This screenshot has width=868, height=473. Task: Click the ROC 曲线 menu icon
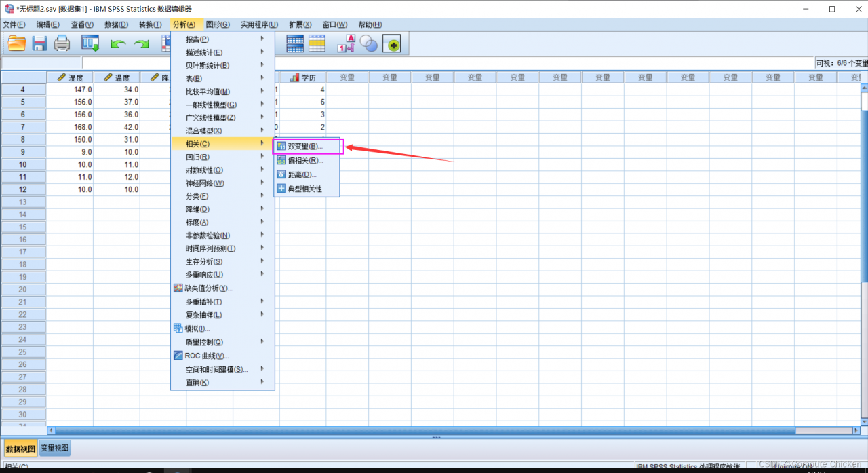tap(178, 356)
